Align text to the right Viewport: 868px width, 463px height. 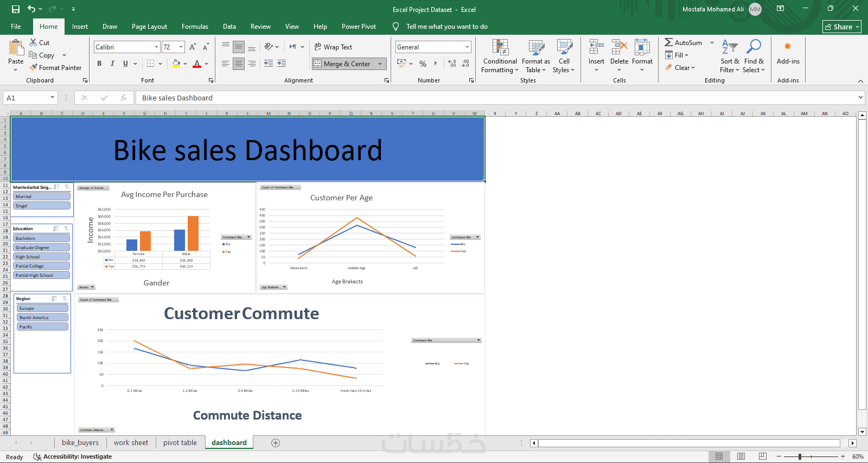pyautogui.click(x=252, y=64)
